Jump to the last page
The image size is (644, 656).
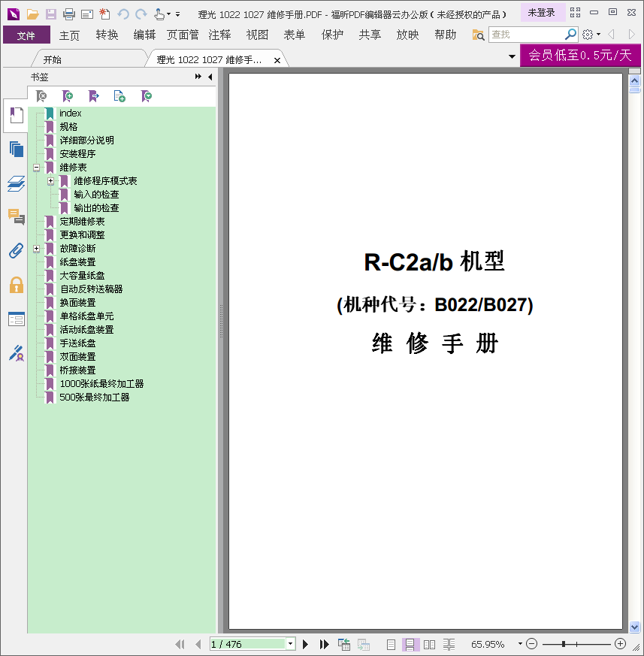click(x=324, y=644)
